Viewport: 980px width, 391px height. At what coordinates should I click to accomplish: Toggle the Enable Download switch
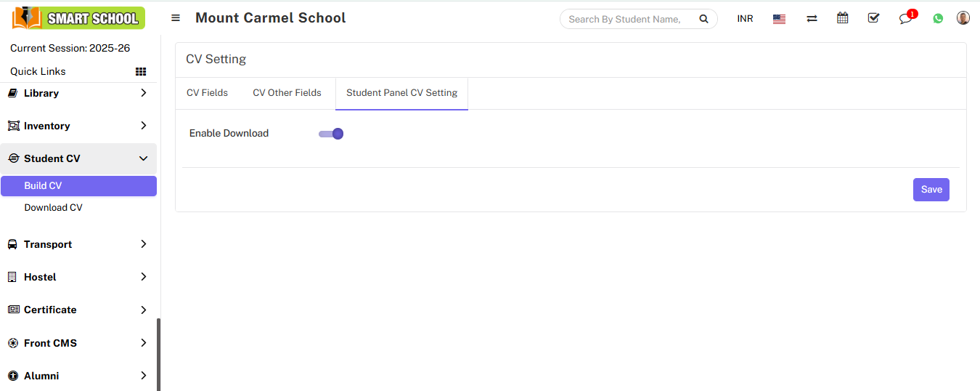[331, 134]
